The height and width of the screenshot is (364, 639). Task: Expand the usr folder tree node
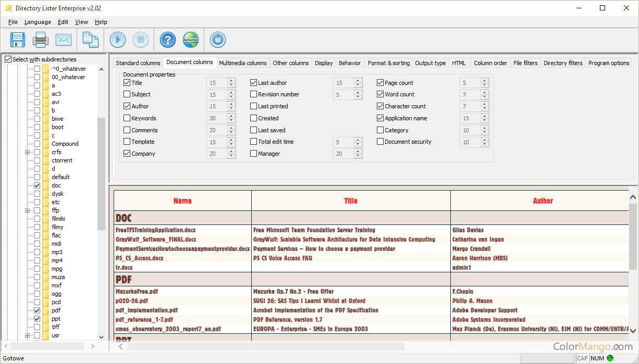(27, 335)
